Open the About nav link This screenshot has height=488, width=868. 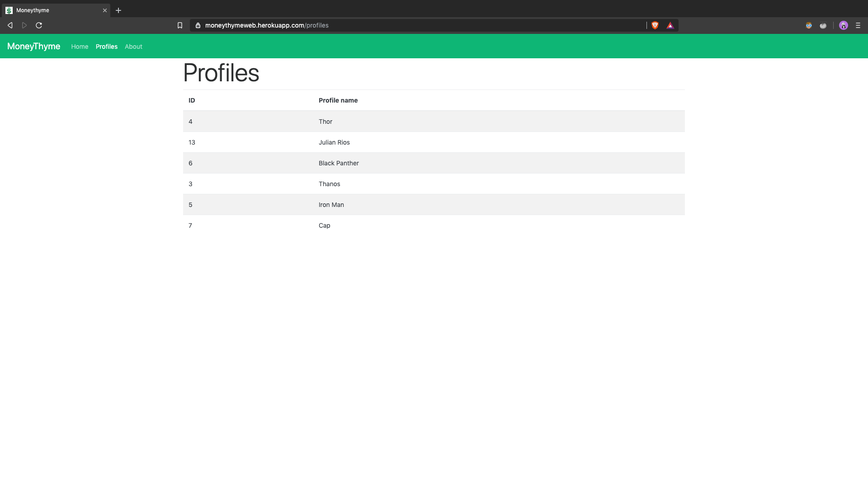coord(133,47)
